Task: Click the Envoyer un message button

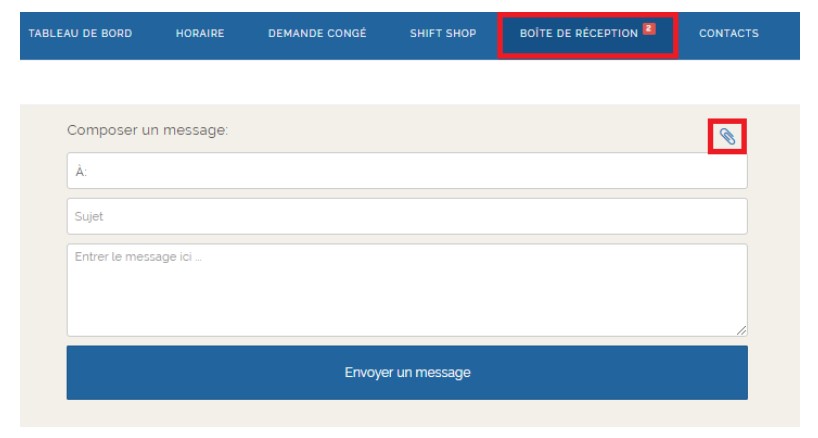Action: (407, 373)
